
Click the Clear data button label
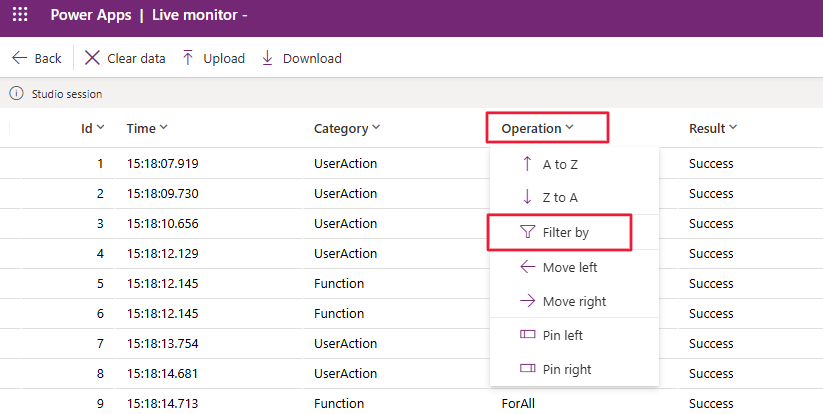pos(136,58)
